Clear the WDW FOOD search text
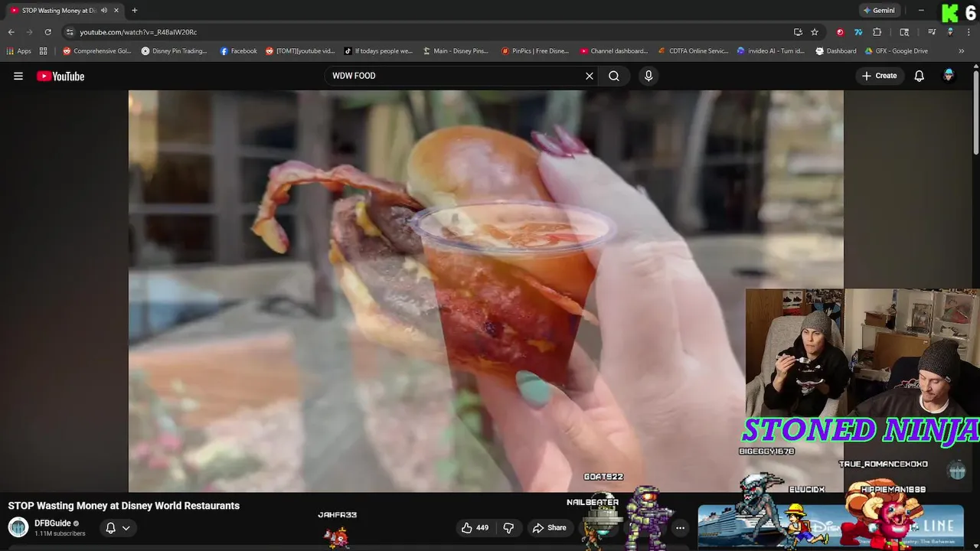The height and width of the screenshot is (551, 980). tap(590, 76)
